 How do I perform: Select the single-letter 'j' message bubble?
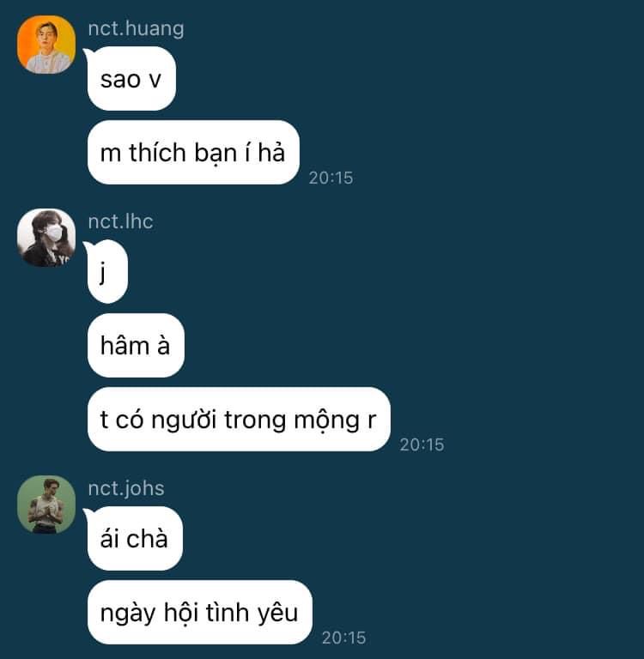[107, 271]
